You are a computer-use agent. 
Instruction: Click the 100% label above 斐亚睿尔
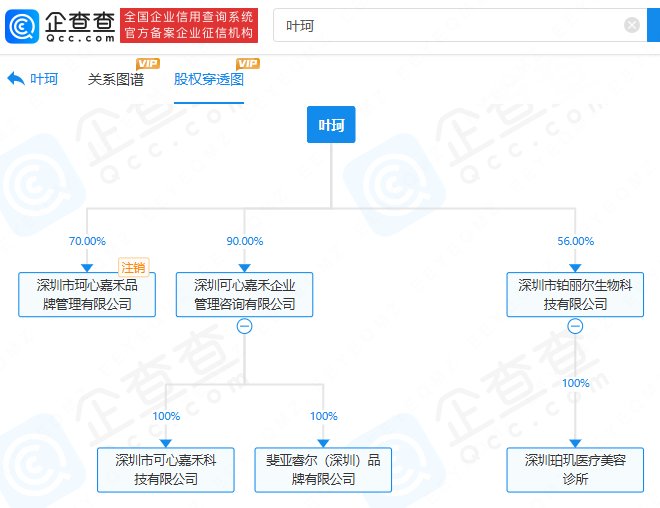click(323, 416)
